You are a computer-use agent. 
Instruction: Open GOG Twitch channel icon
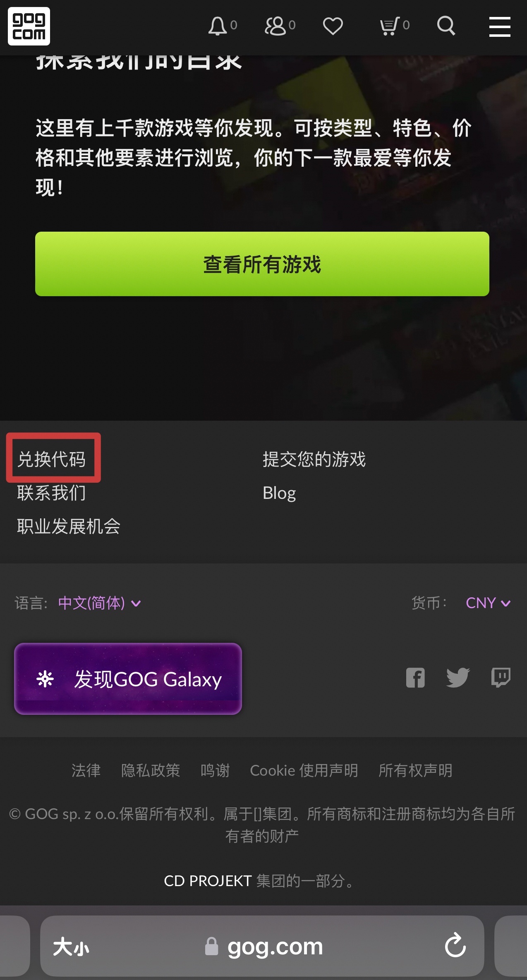point(501,678)
